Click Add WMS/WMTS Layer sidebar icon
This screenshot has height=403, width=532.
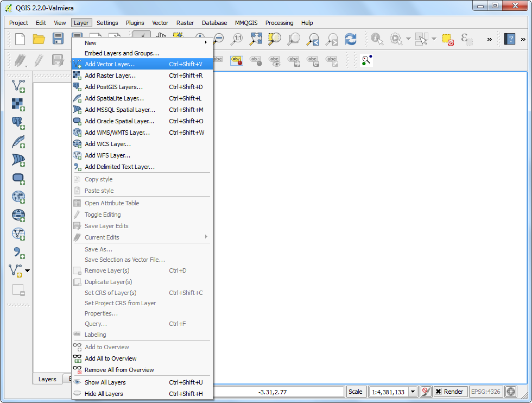[x=18, y=197]
